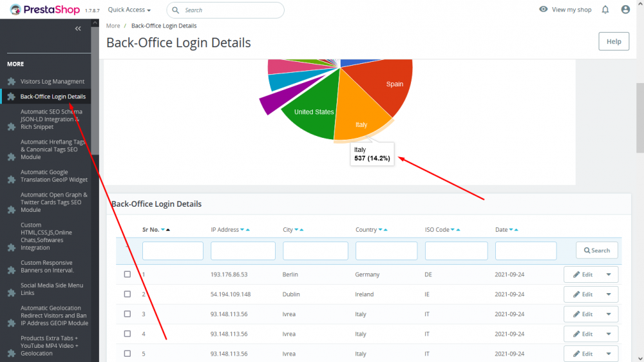Sort City column ascending arrow

pyautogui.click(x=301, y=230)
